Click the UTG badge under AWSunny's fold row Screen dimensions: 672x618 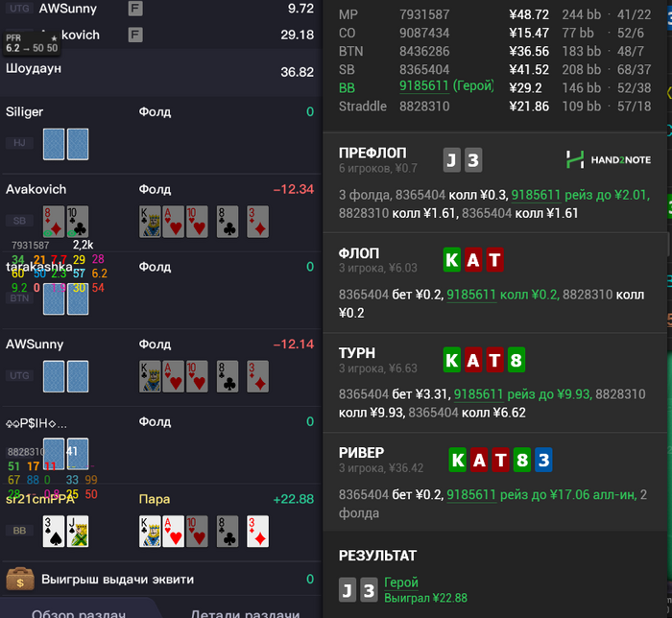click(19, 375)
